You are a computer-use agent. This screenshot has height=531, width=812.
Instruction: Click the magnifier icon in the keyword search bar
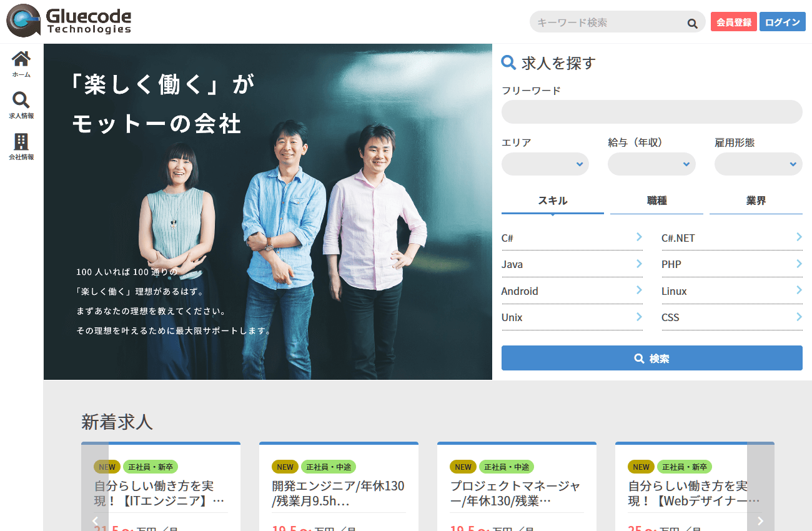click(x=692, y=23)
